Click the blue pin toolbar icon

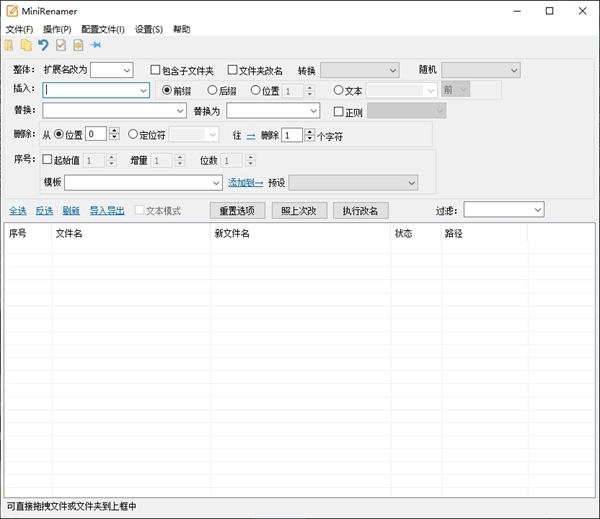coord(96,45)
